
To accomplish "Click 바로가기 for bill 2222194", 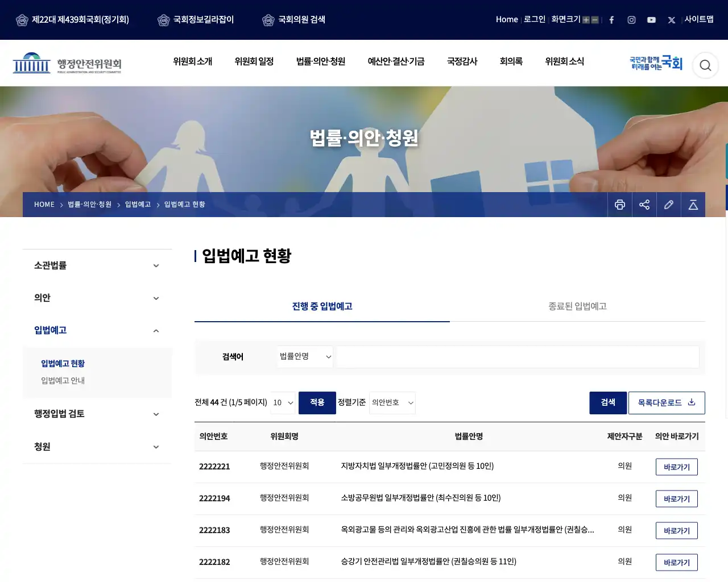I will (x=677, y=498).
